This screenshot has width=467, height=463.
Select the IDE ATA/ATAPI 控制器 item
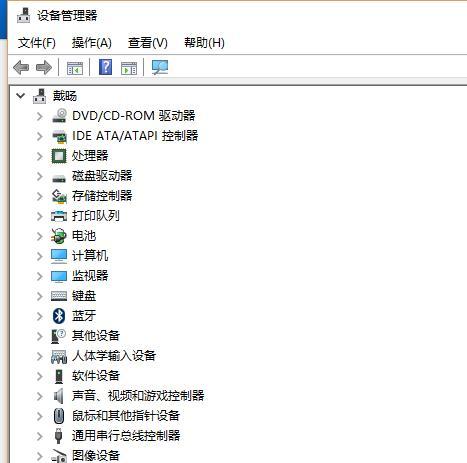pyautogui.click(x=135, y=136)
